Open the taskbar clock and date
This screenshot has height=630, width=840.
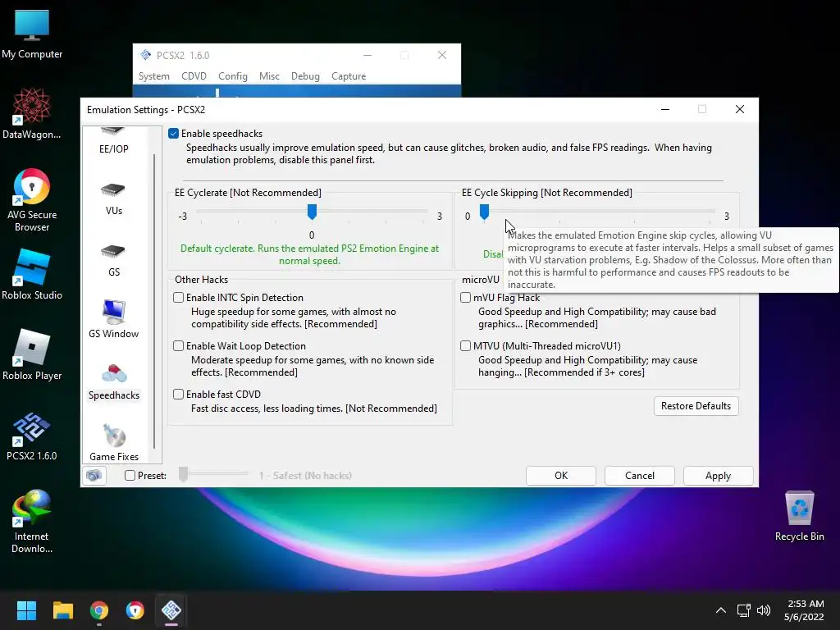coord(805,610)
